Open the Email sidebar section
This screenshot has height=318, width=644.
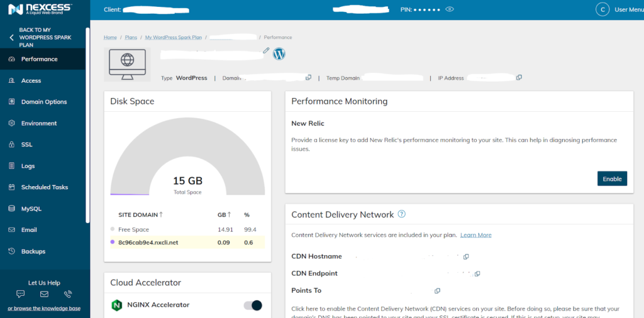coord(43,230)
